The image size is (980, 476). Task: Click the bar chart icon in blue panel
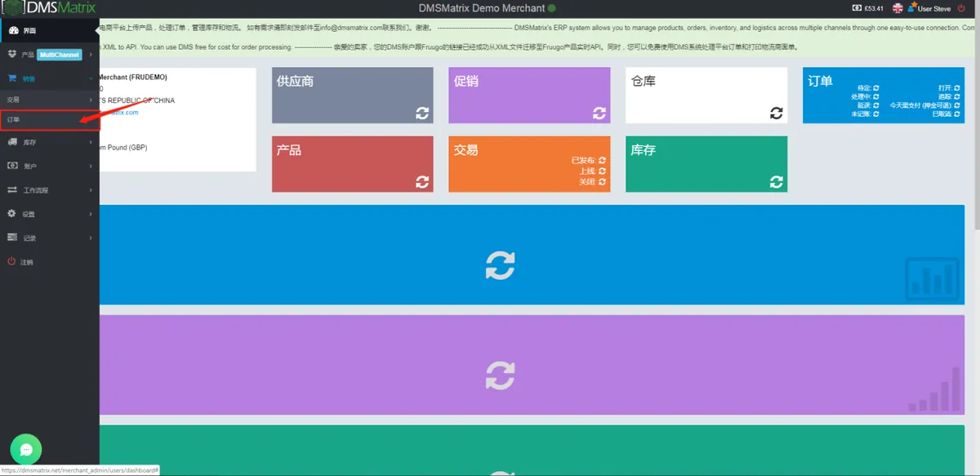pyautogui.click(x=932, y=278)
